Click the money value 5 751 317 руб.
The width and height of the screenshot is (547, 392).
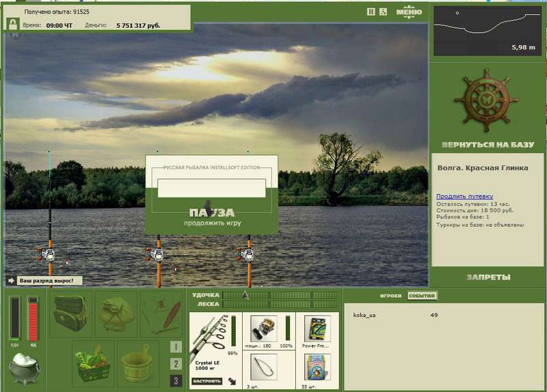tap(138, 25)
